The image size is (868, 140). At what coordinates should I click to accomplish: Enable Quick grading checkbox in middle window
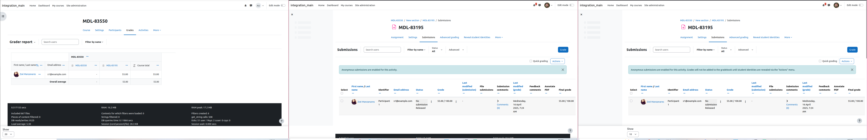tap(531, 61)
